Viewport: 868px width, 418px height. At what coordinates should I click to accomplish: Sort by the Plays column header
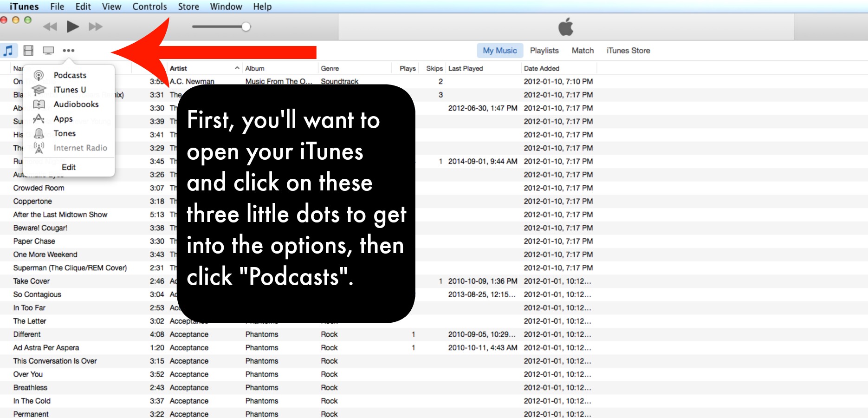405,68
